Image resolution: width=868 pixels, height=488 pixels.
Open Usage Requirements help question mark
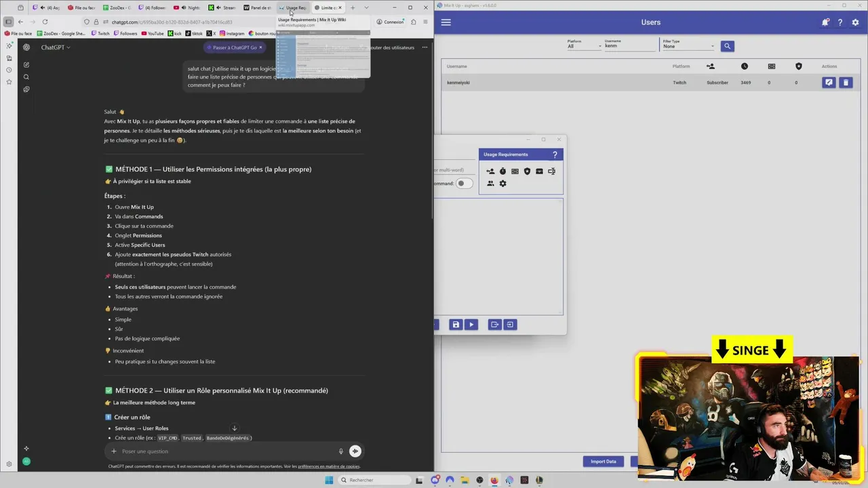555,155
